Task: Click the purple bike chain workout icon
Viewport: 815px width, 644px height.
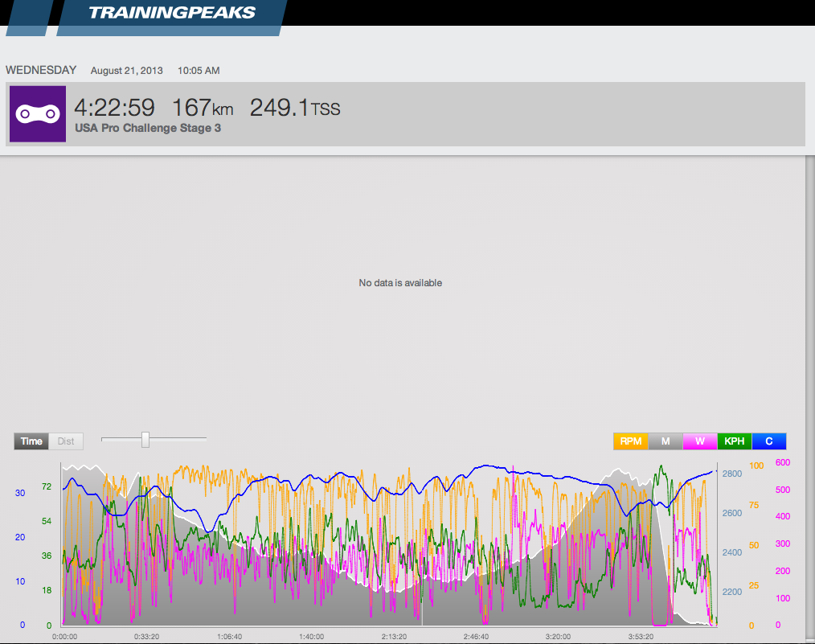Action: (38, 114)
